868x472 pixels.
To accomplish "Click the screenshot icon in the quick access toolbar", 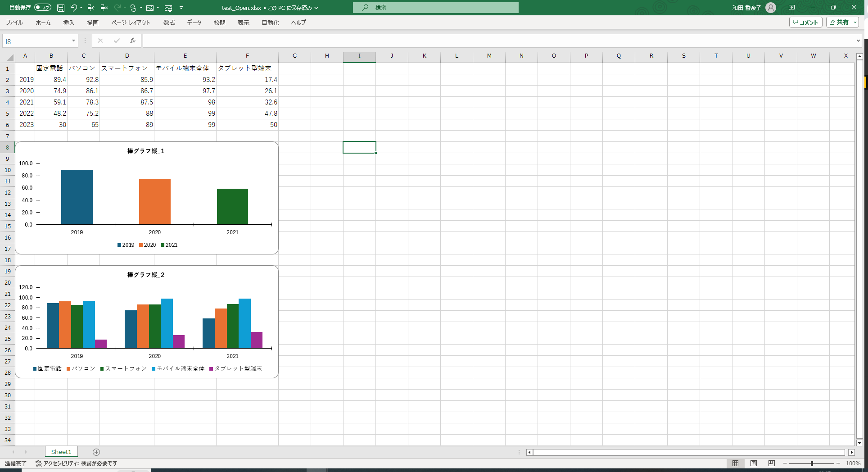I will pos(168,8).
